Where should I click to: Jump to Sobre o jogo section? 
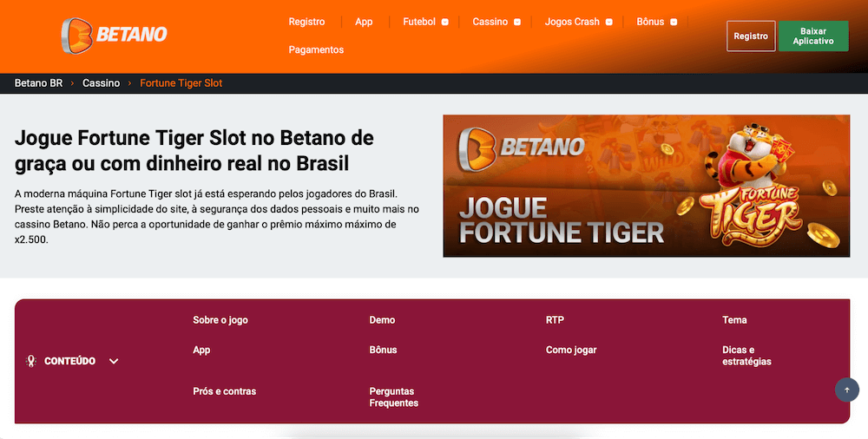pos(220,320)
